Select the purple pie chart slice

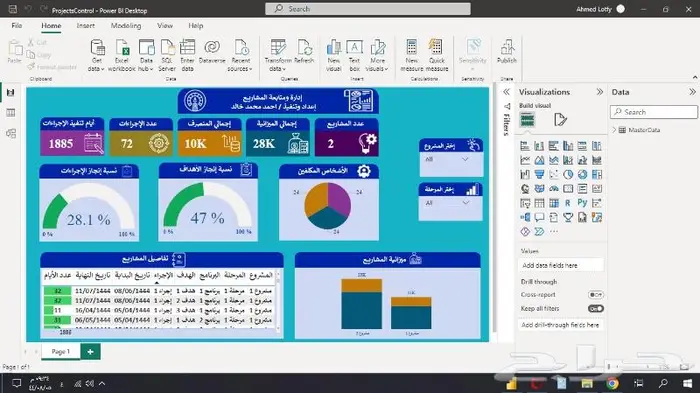tap(340, 199)
